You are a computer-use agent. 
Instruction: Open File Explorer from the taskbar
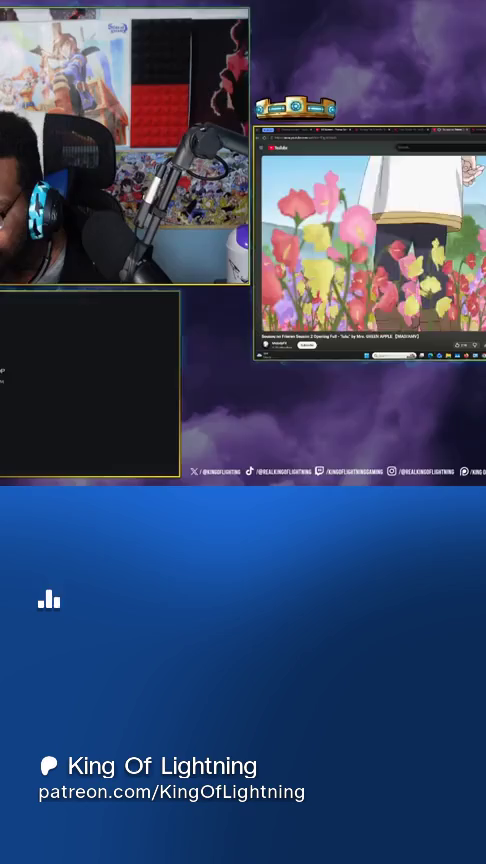(448, 355)
